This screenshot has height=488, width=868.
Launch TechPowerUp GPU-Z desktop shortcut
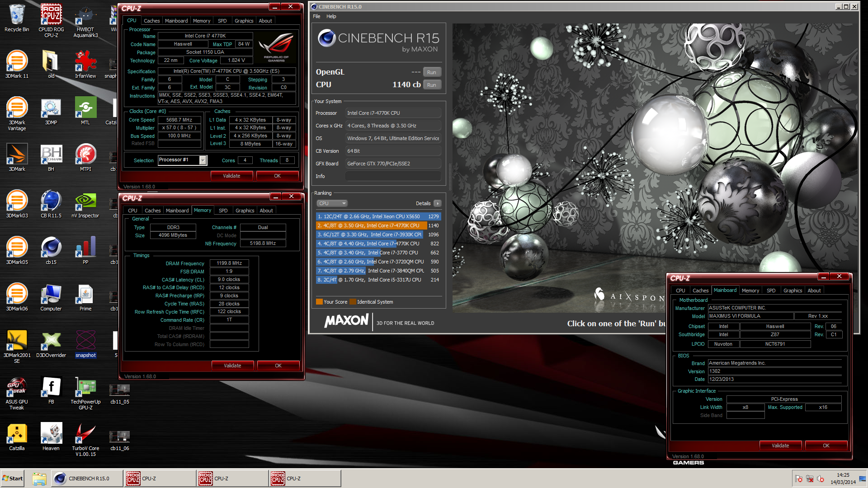pyautogui.click(x=85, y=393)
